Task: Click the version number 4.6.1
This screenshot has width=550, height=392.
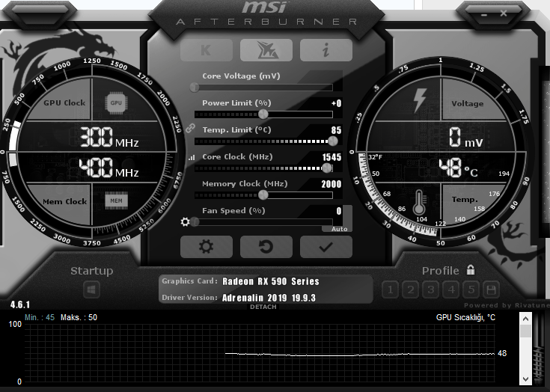Action: coord(20,304)
